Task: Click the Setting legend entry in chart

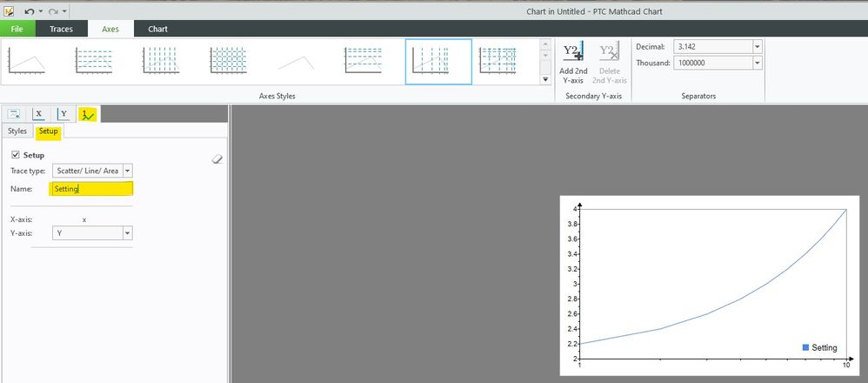Action: click(x=820, y=347)
